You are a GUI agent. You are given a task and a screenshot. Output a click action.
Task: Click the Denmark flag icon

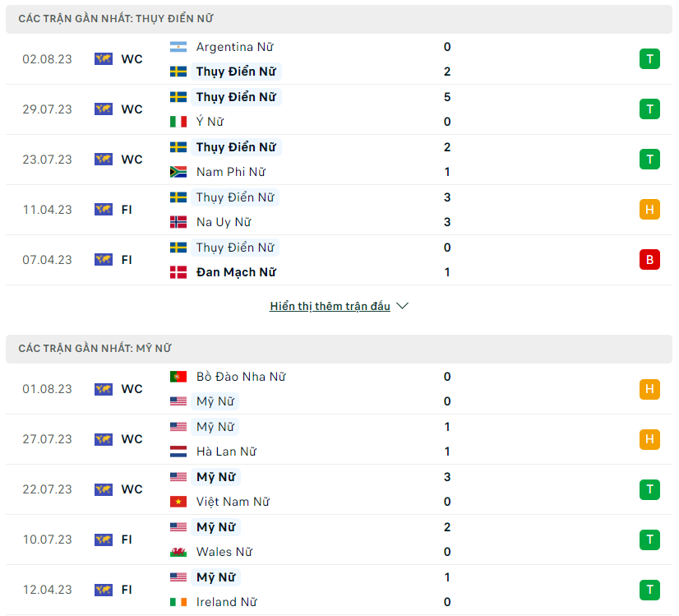[178, 272]
